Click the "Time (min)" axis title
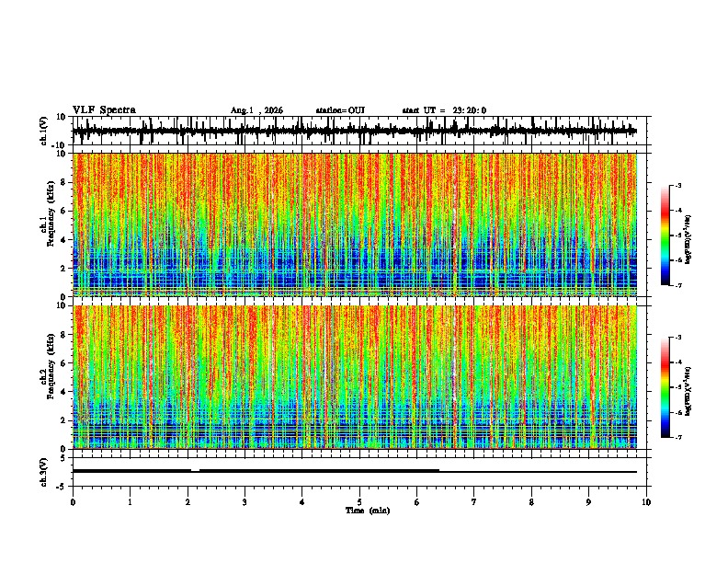728x563 pixels. click(368, 511)
